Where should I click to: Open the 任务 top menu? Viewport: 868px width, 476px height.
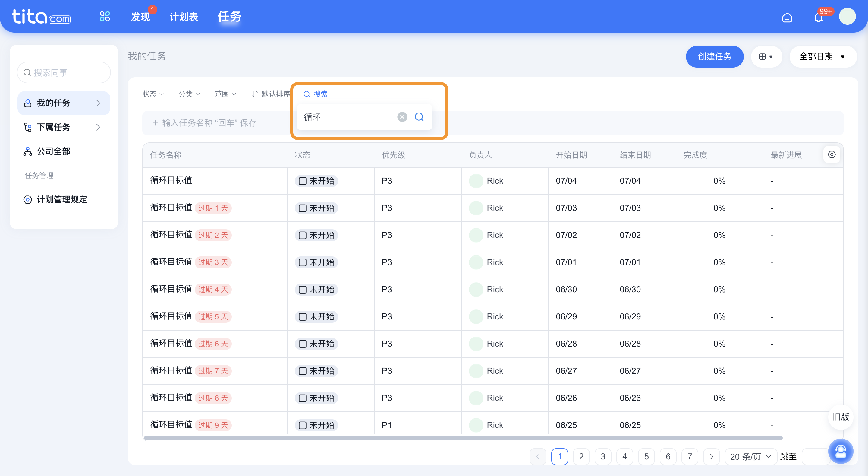[x=229, y=17]
